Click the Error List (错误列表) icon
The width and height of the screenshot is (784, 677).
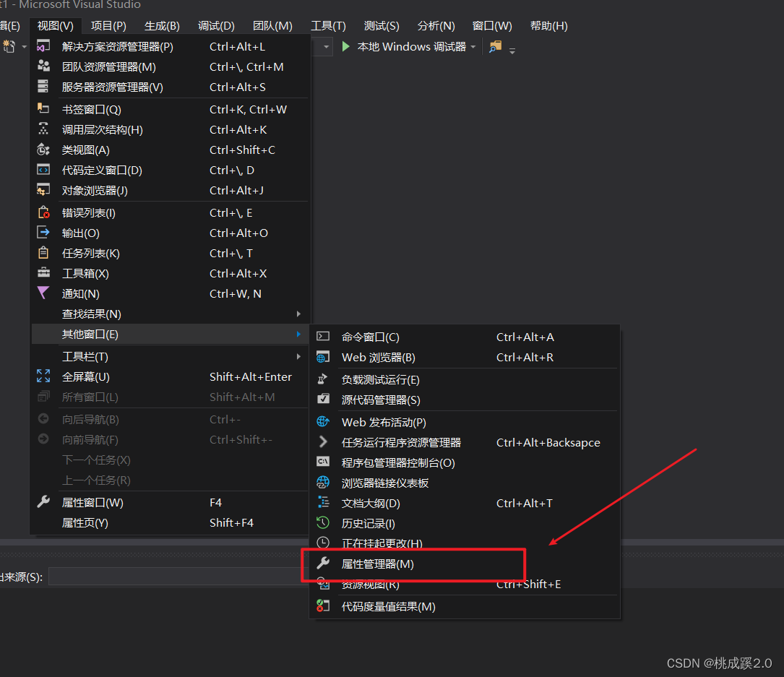tap(43, 212)
